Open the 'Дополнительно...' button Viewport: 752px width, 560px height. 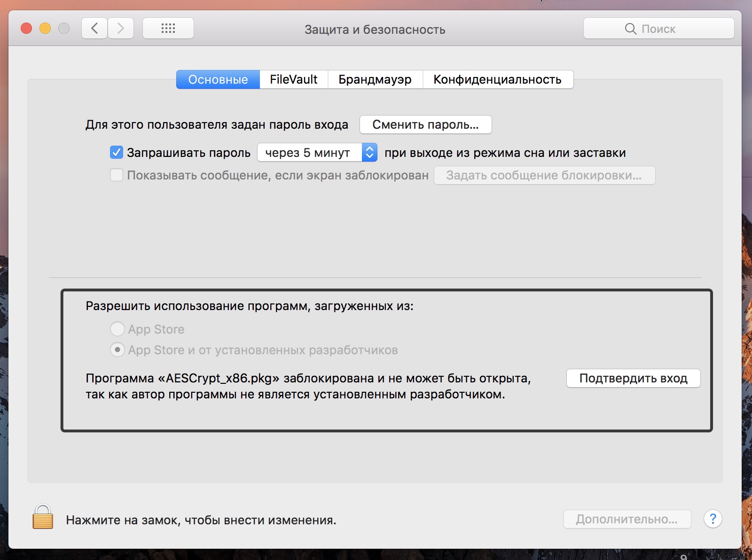coord(627,519)
